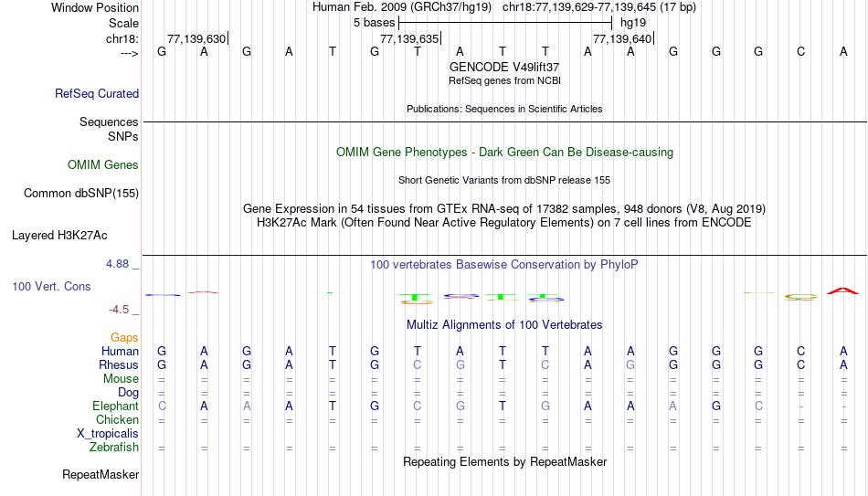Viewport: 868px width, 496px height.
Task: Click the Zebrafish species row label
Action: (x=114, y=448)
